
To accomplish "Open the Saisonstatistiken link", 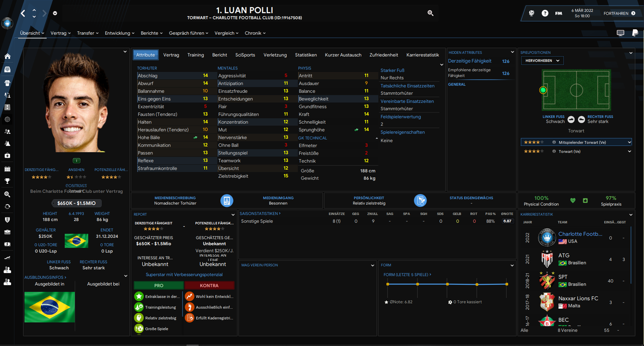I will point(260,214).
